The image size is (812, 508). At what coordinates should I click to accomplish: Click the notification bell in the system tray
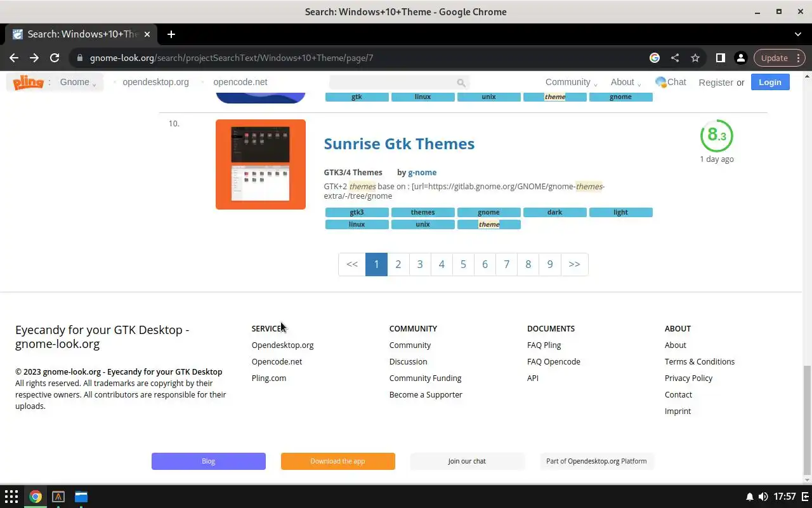750,497
